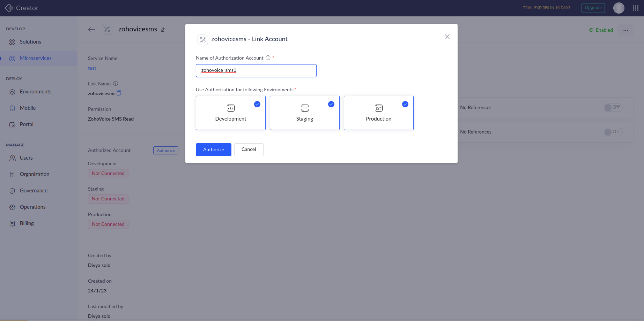Click the Link Name info icon
Image resolution: width=644 pixels, height=321 pixels.
[116, 83]
